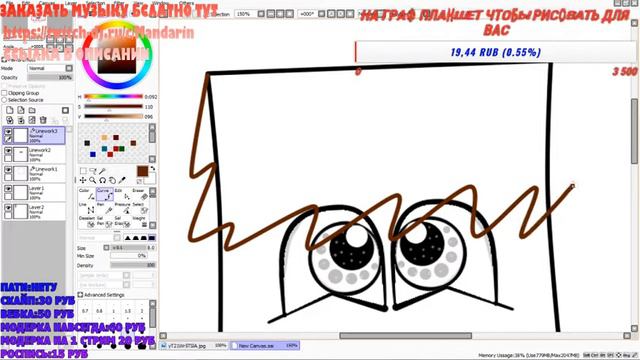Viewport: 640px width, 360px height.
Task: Open the 150% zoom dropdown
Action: click(x=261, y=14)
